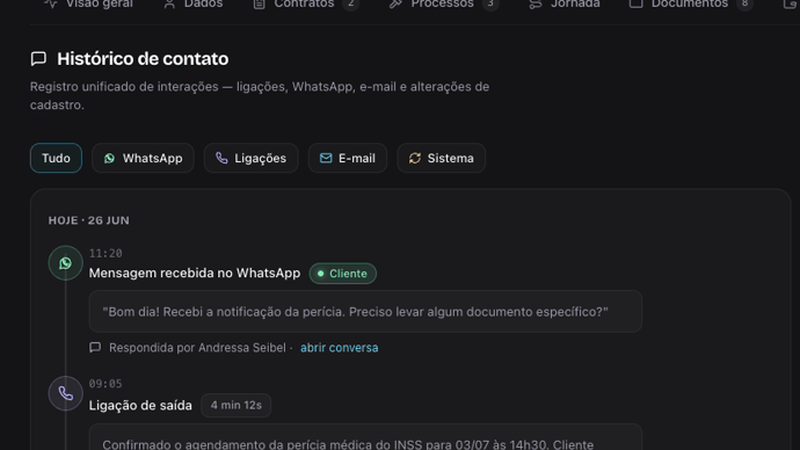Click the Mensagem recebida no WhatsApp title

tap(194, 273)
